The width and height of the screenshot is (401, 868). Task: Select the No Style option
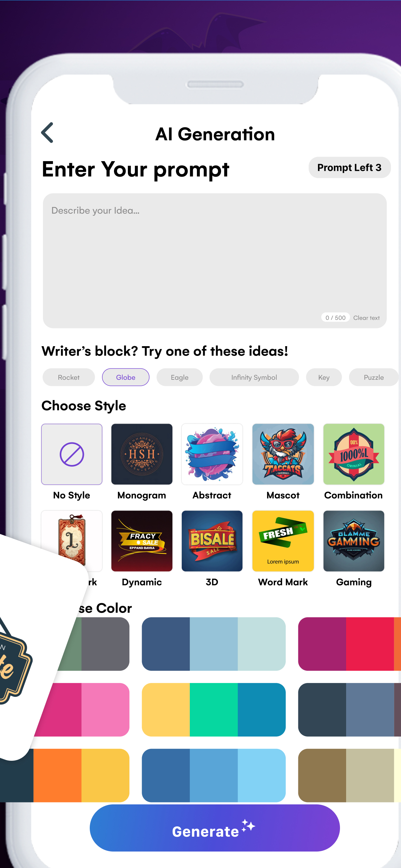pyautogui.click(x=72, y=454)
